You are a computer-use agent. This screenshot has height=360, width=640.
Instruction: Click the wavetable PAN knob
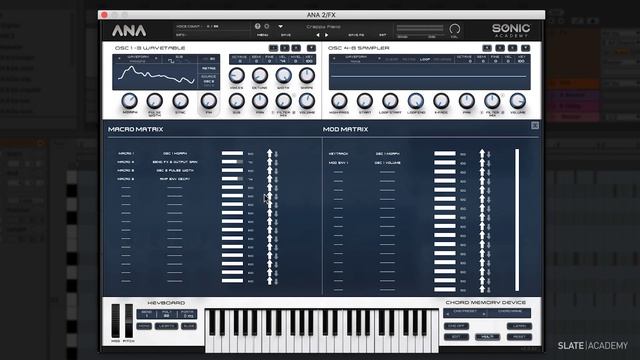click(260, 100)
